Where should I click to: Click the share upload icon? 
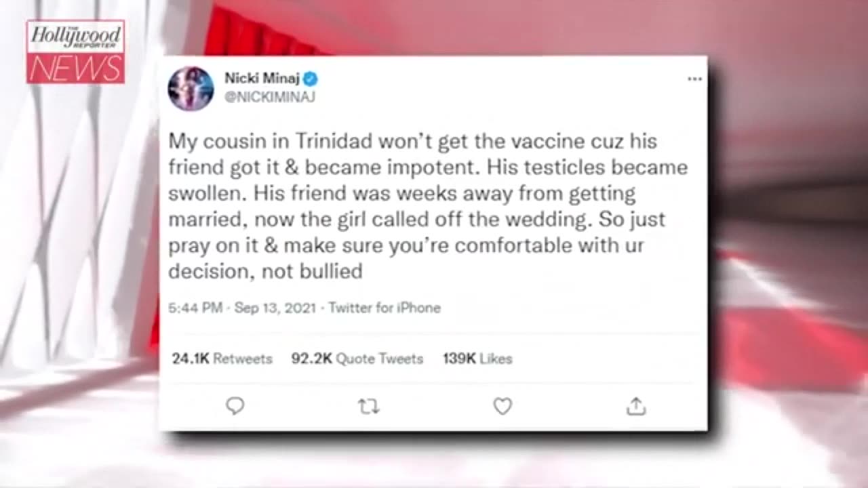pos(635,406)
